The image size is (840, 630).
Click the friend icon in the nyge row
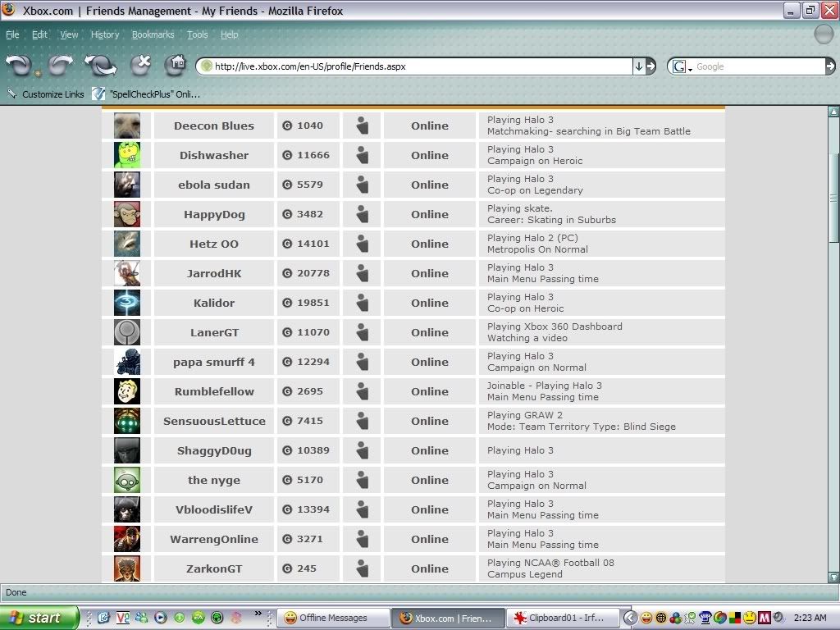tap(363, 479)
